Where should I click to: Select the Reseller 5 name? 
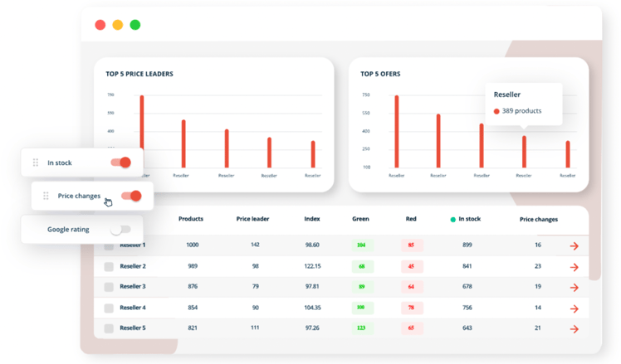tap(133, 328)
